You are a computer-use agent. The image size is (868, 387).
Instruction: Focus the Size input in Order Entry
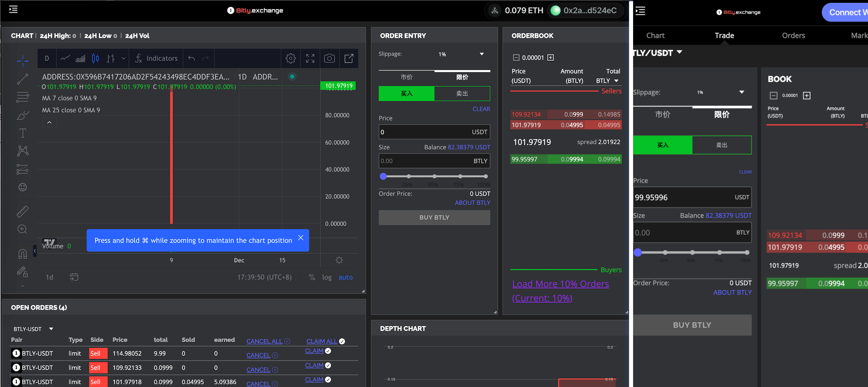pos(434,161)
